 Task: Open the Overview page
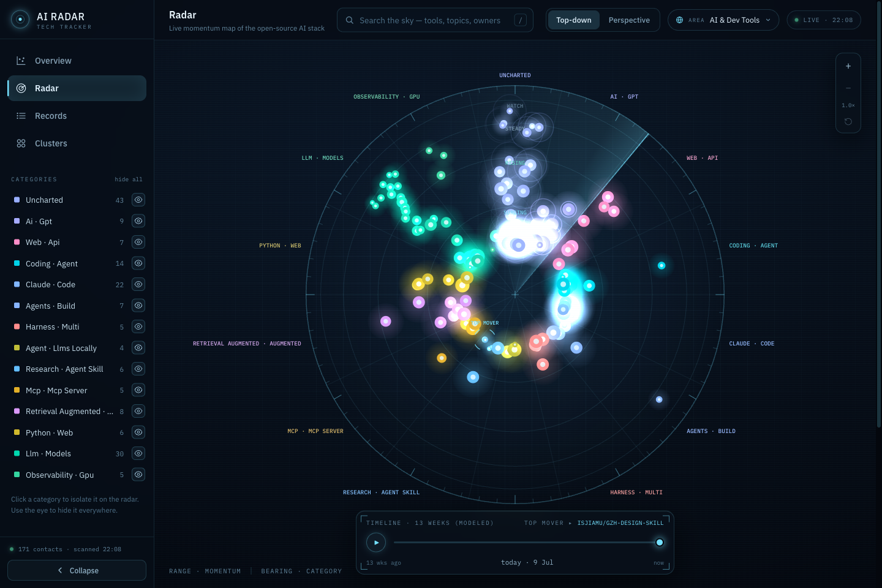pyautogui.click(x=77, y=61)
